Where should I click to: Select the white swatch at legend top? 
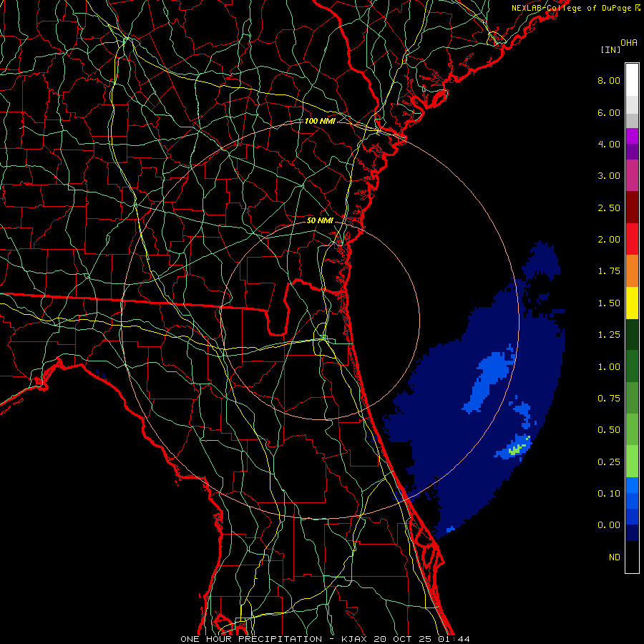[x=632, y=79]
